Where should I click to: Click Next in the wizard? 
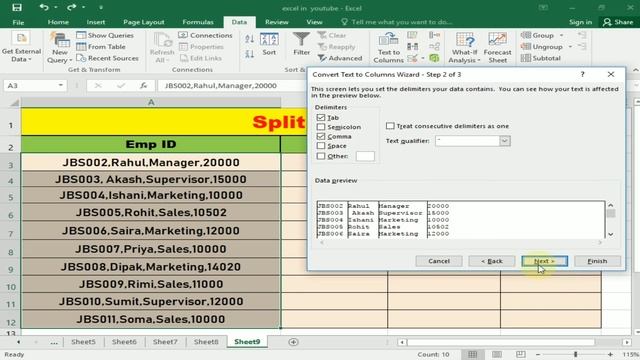(x=544, y=261)
